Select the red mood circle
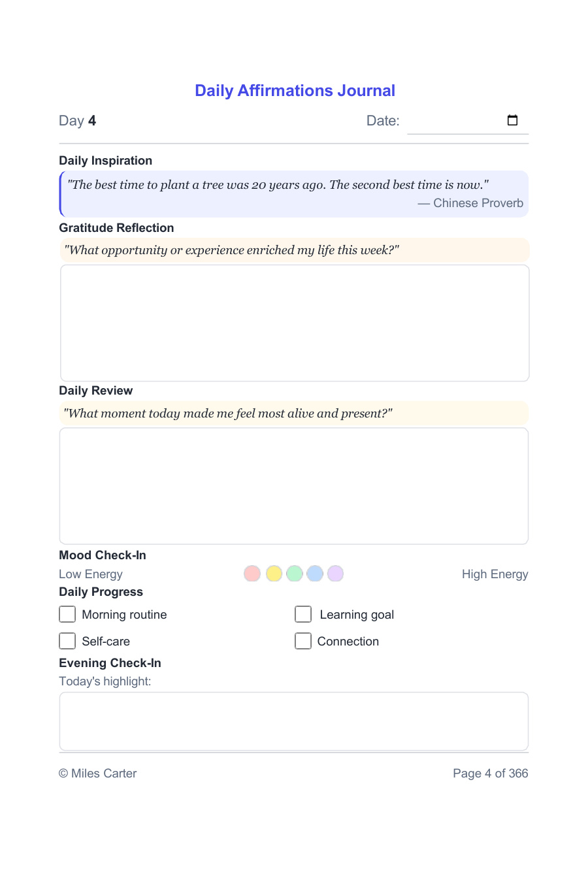The width and height of the screenshot is (588, 882). (x=252, y=574)
